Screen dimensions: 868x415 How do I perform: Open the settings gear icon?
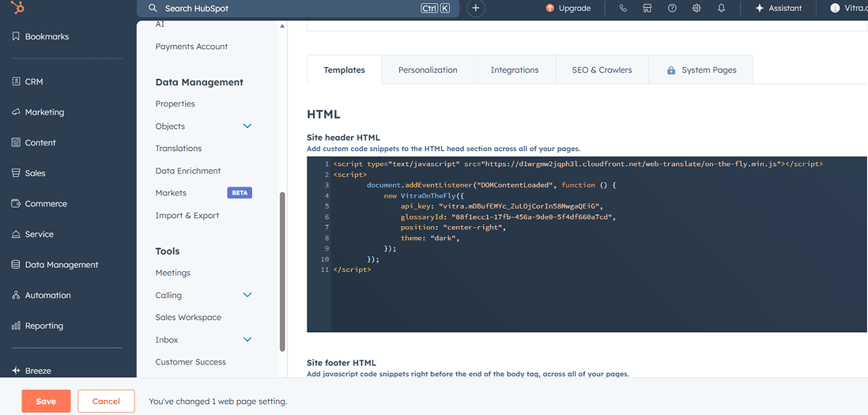(696, 8)
